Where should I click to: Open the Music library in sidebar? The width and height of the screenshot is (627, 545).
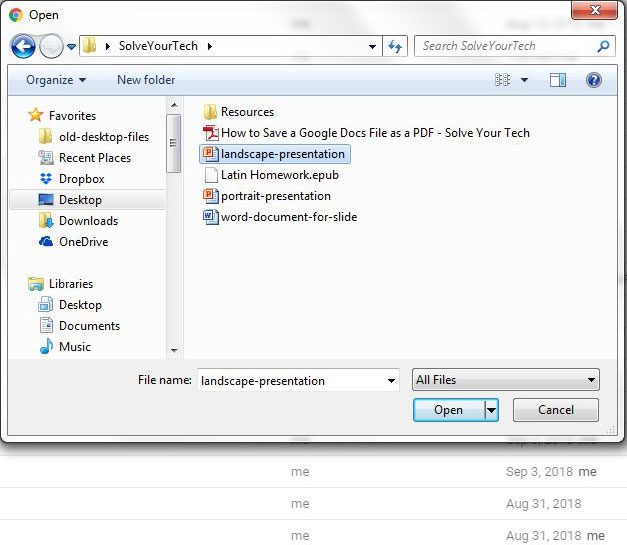click(x=74, y=347)
